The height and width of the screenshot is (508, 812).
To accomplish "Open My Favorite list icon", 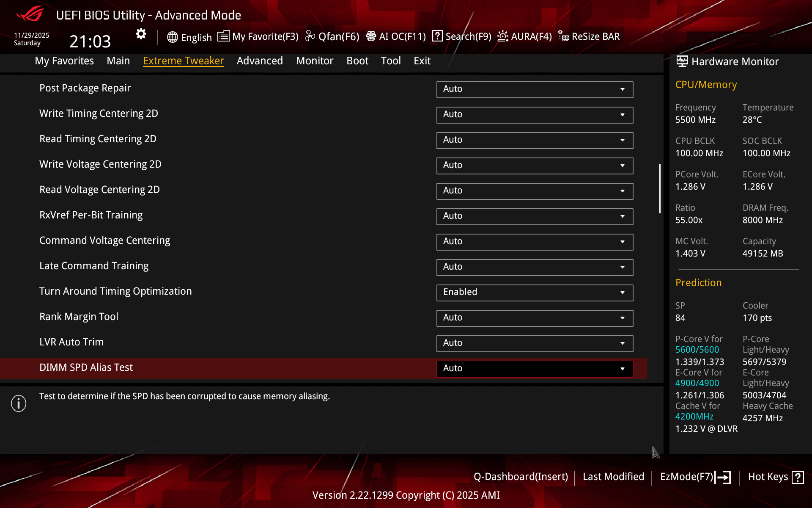I will pos(223,36).
